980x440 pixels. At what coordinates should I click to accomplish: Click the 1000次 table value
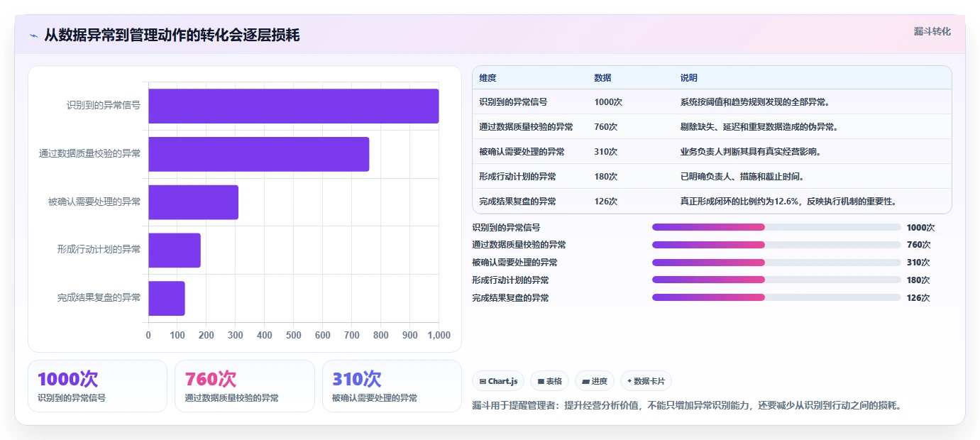(608, 102)
